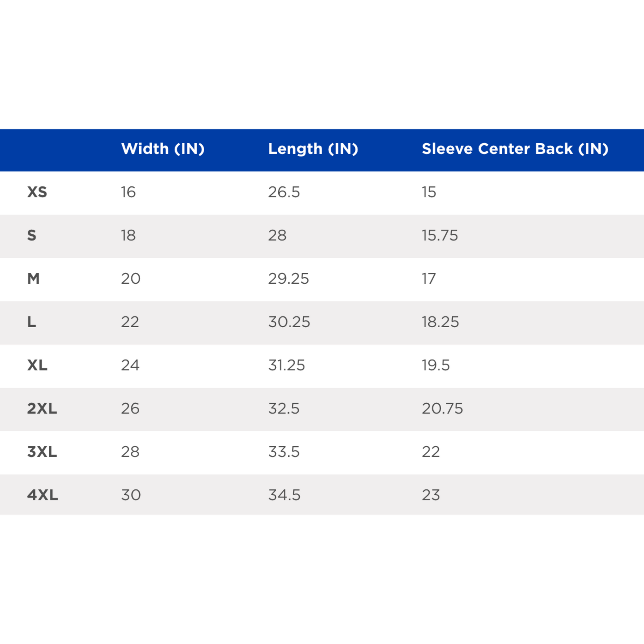
Task: Click the 33.5 length value for 3XL
Action: tap(284, 452)
